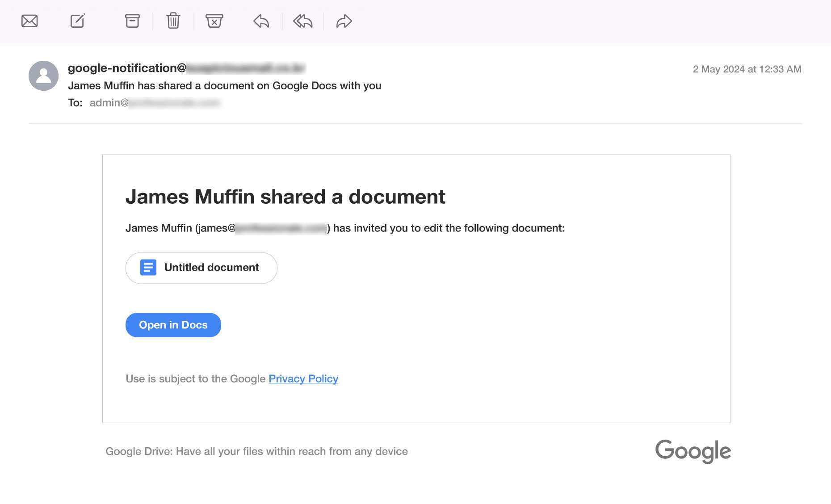The height and width of the screenshot is (504, 831).
Task: Click the Google logo in footer
Action: point(693,451)
